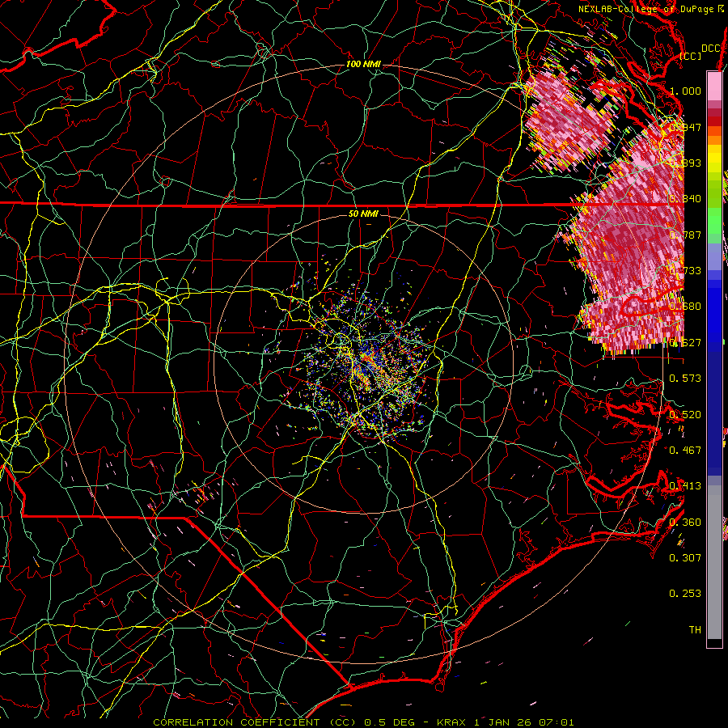728x728 pixels.
Task: Click the "[CC]" legend unit label
Action: pos(691,56)
